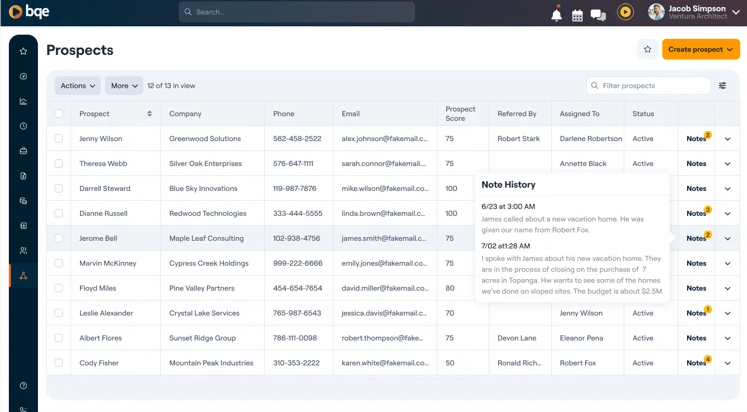This screenshot has width=747, height=412.
Task: Click the favorite star beside Create prospect
Action: click(647, 49)
